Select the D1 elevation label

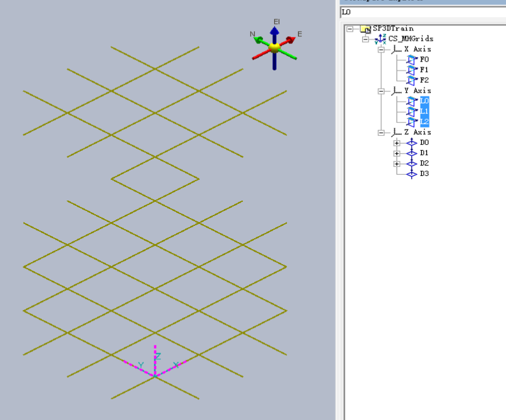click(x=424, y=153)
